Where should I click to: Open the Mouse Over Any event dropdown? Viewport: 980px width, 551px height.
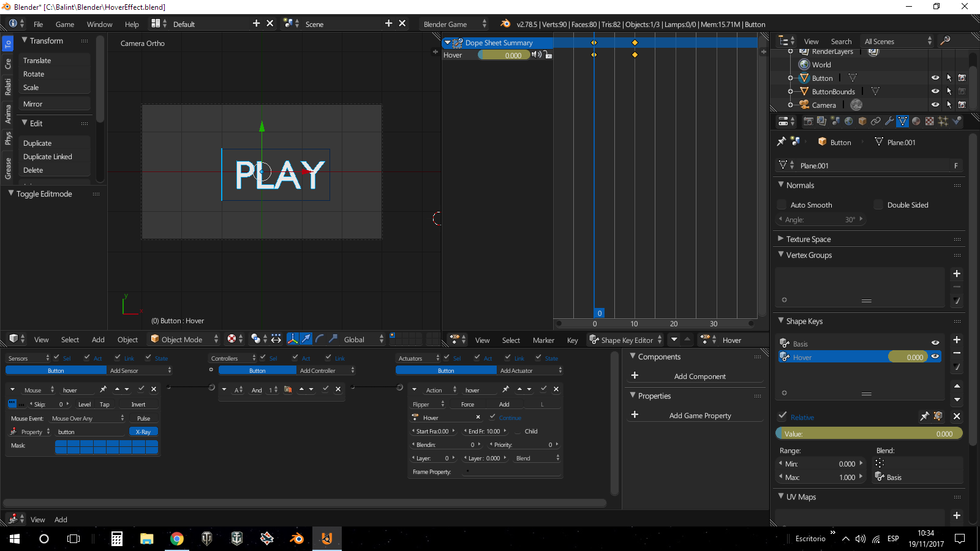tap(87, 418)
